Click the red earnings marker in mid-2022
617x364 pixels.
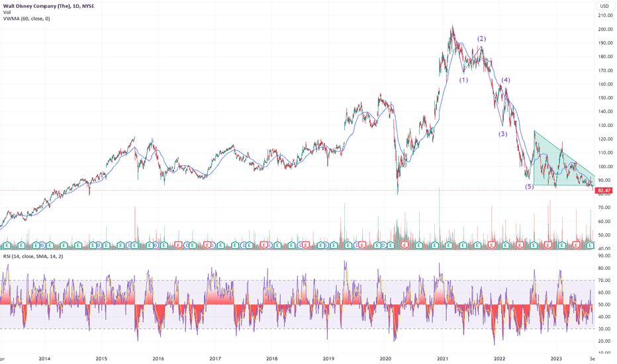(520, 245)
